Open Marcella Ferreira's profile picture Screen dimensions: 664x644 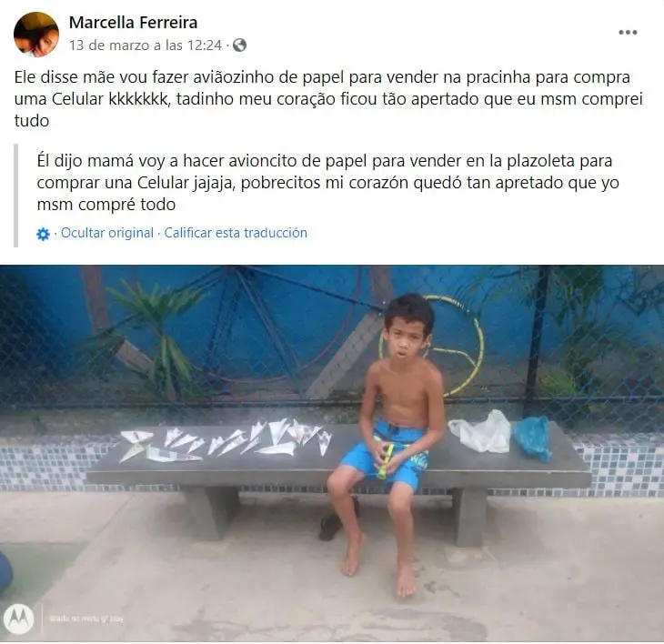point(36,35)
